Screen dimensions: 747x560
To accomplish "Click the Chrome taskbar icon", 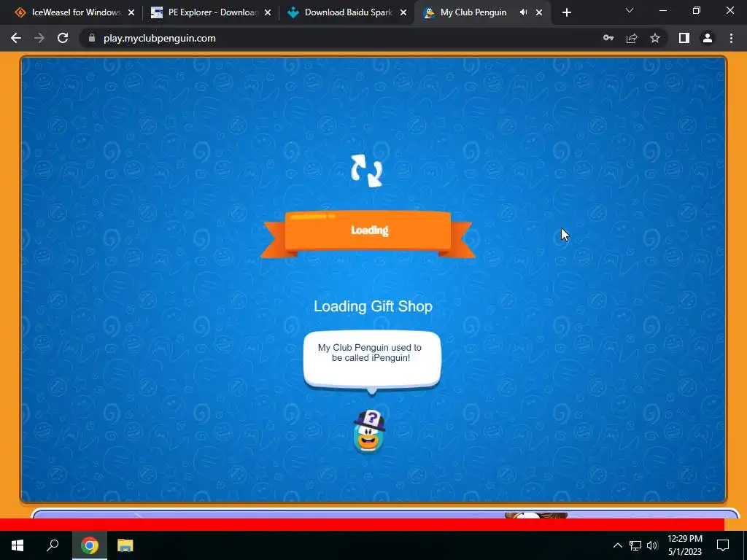I will click(x=90, y=545).
